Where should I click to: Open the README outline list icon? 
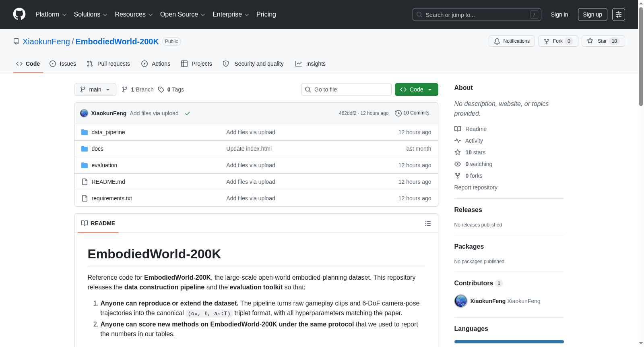coord(428,223)
